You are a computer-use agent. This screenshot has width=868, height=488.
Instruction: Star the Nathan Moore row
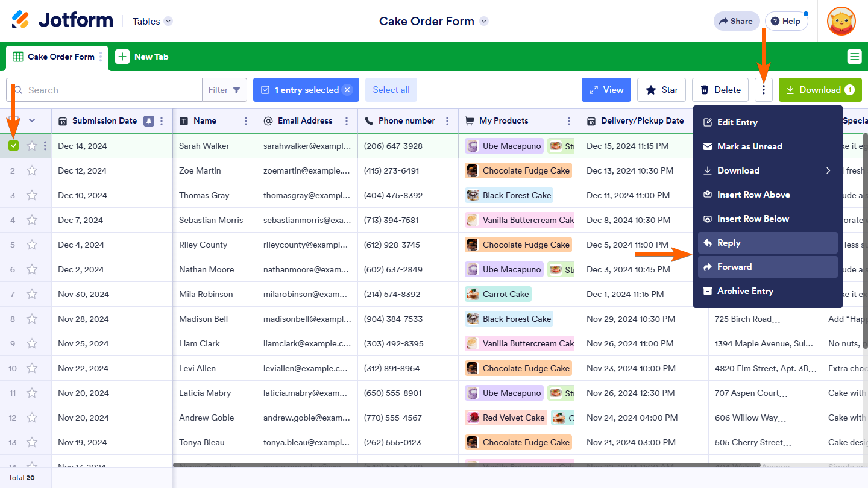(x=32, y=269)
